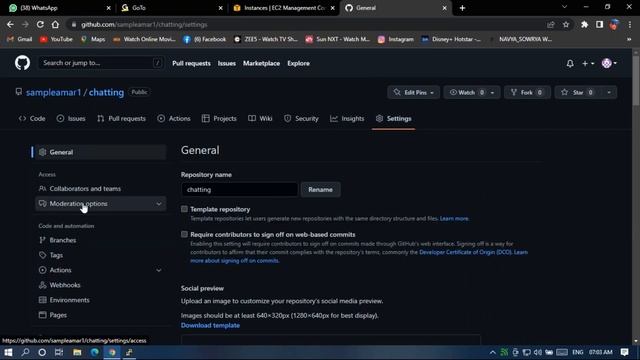
Task: Select General in the settings sidebar
Action: point(99,152)
